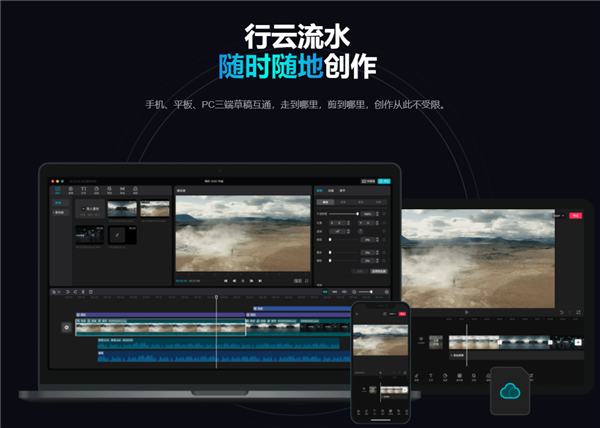Click the round track cover button left of timeline
Image resolution: width=600 pixels, height=428 pixels.
coord(67,327)
